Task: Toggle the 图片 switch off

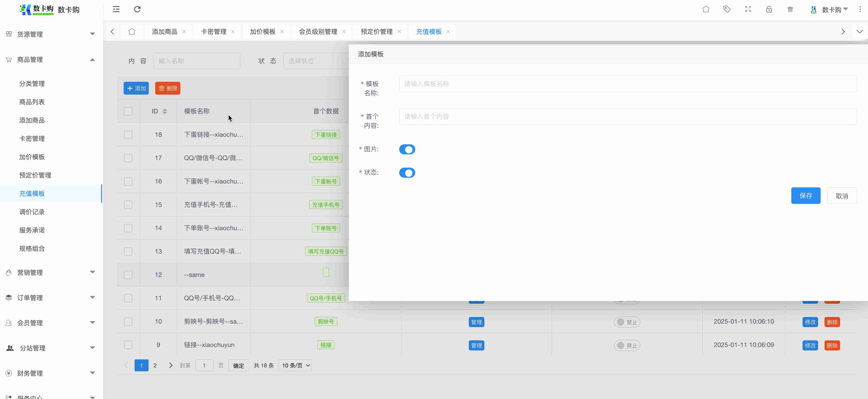Action: click(x=407, y=149)
